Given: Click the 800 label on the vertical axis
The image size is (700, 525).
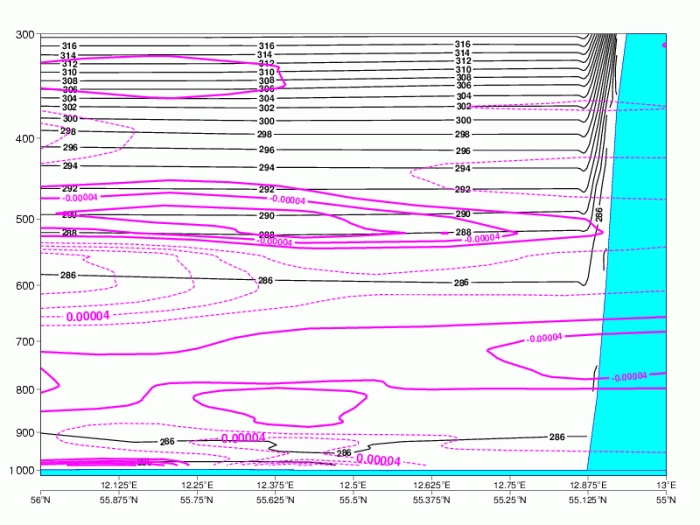Looking at the screenshot, I should pyautogui.click(x=23, y=390).
